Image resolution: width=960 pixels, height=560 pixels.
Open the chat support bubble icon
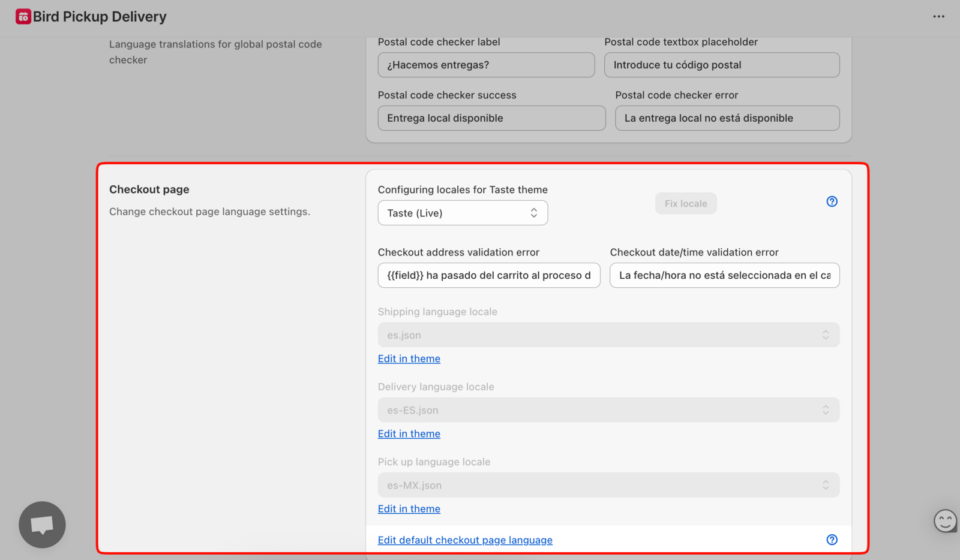click(42, 525)
